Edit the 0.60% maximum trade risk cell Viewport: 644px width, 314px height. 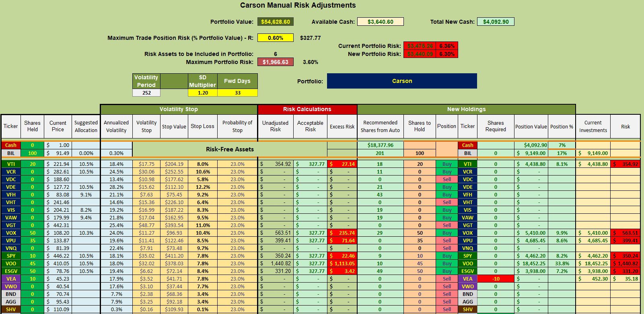pos(276,38)
